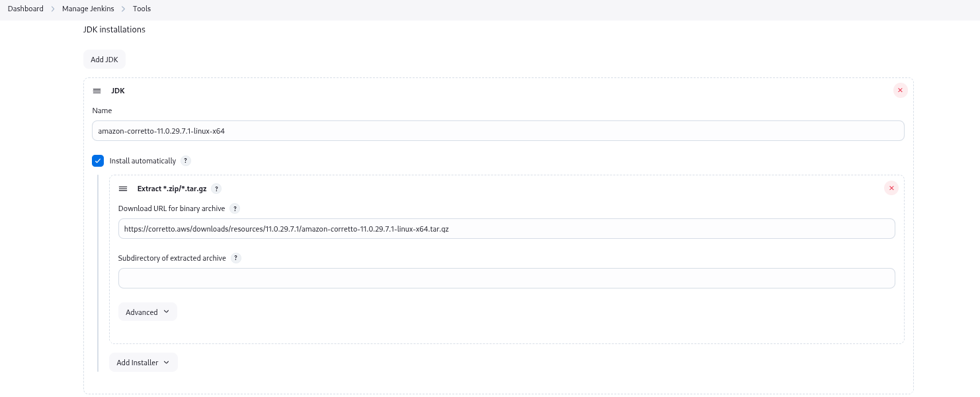Viewport: 980px width, 397px height.
Task: Show help for Download URL for binary archive
Action: point(235,208)
